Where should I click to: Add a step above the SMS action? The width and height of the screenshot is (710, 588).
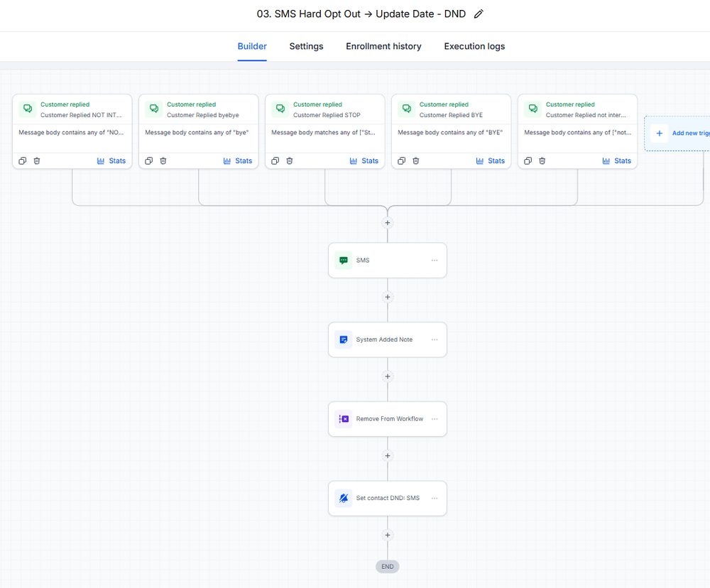tap(388, 223)
